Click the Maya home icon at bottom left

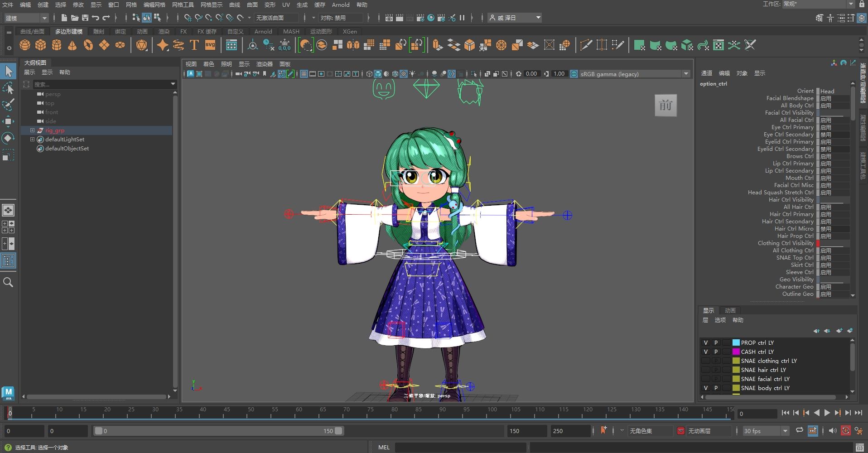8,393
